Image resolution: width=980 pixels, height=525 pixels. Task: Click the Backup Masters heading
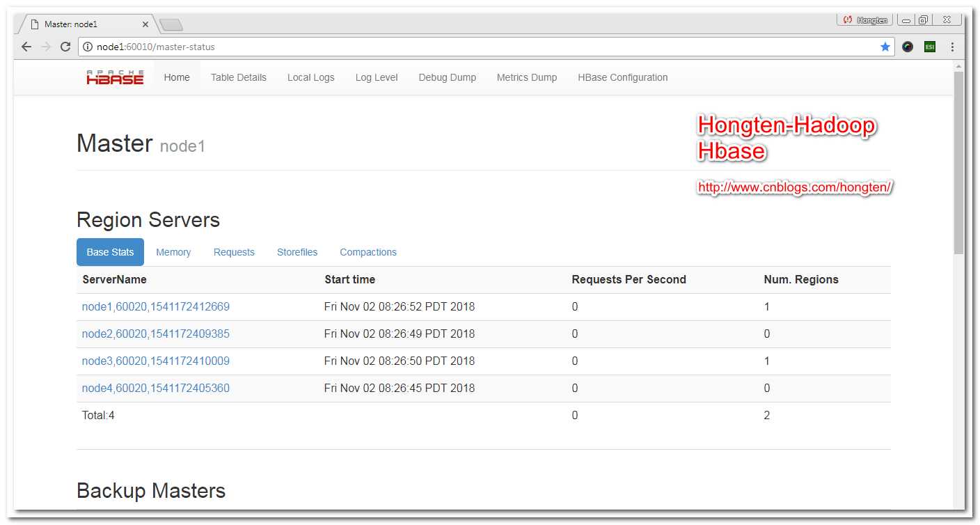click(151, 491)
